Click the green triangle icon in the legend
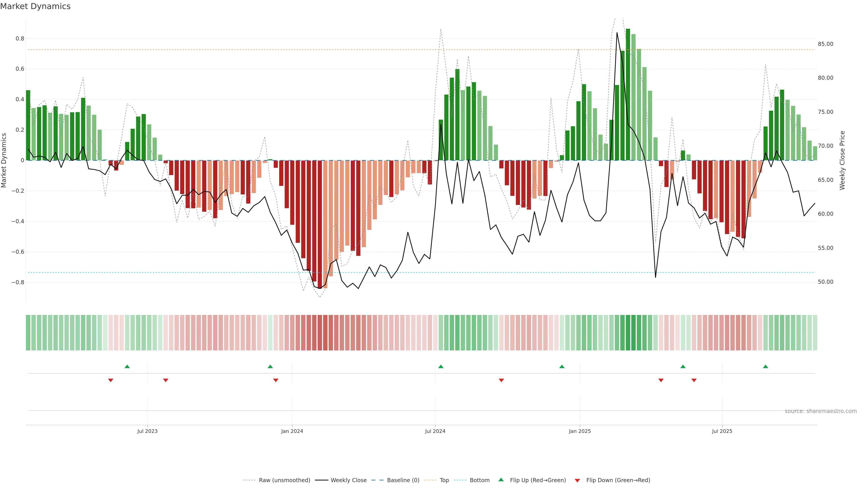The image size is (868, 488). pyautogui.click(x=501, y=480)
